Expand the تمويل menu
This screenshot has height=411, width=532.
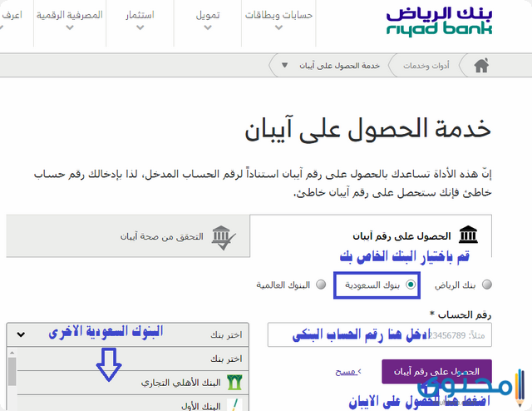[x=208, y=20]
